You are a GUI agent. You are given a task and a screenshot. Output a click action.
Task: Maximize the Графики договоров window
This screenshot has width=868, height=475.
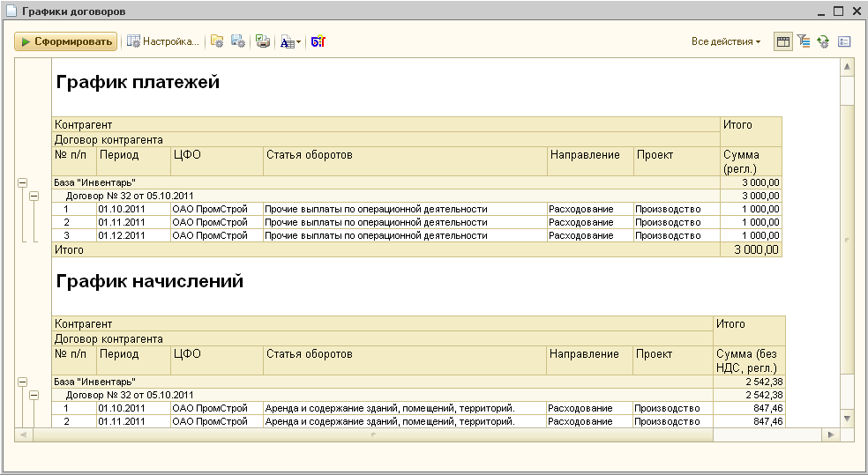pyautogui.click(x=837, y=11)
